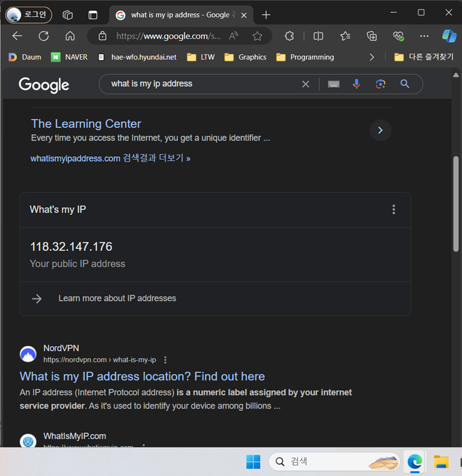Viewport: 462px width, 476px height.
Task: Open Microsoft Edge from the taskbar
Action: 415,462
